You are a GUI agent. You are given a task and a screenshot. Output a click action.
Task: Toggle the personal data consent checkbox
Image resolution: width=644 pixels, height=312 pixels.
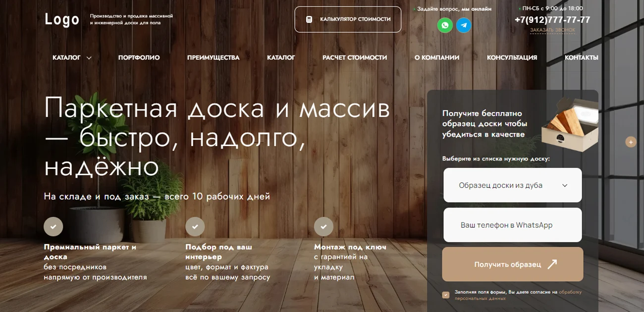446,295
